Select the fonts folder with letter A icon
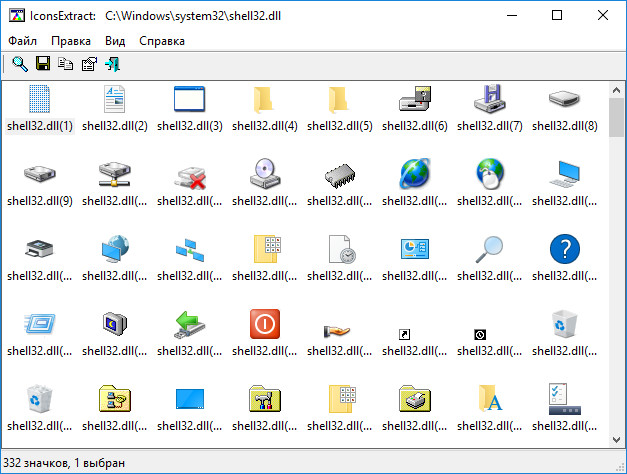This screenshot has width=627, height=474. pyautogui.click(x=490, y=399)
